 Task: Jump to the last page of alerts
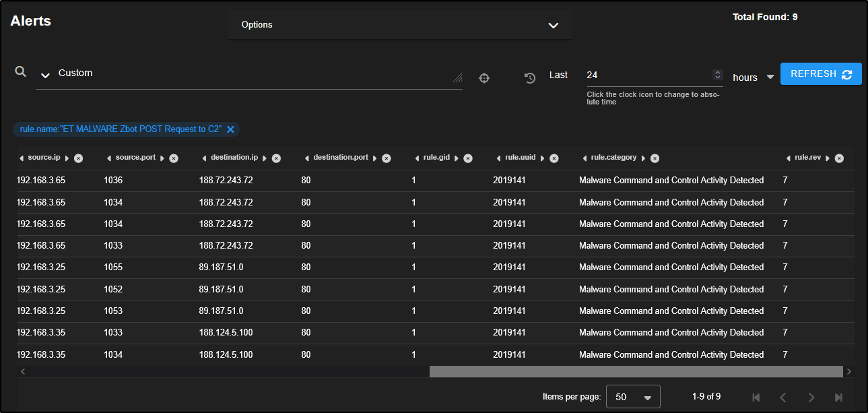coord(838,398)
